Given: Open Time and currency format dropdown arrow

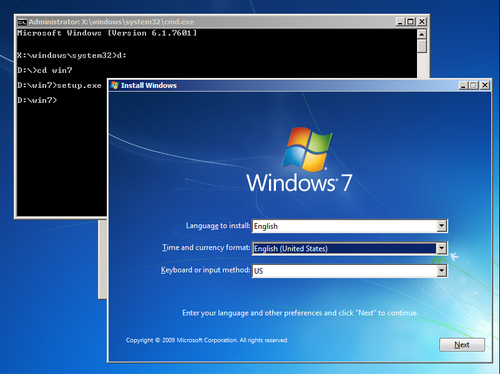Looking at the screenshot, I should [x=441, y=248].
